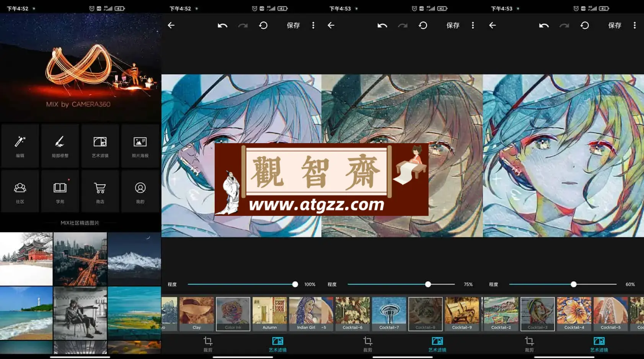Tap 保存 on the 75% screen
This screenshot has width=644, height=359.
453,25
